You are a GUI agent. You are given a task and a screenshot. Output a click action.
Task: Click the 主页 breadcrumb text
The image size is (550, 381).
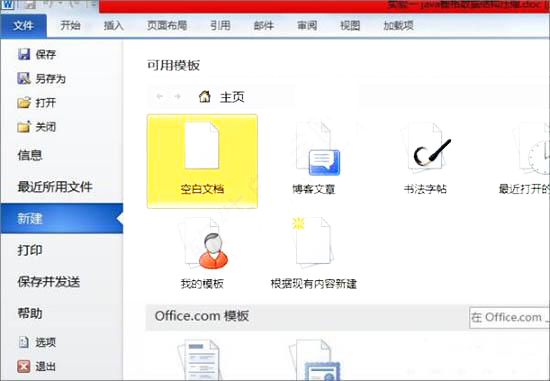pos(232,97)
